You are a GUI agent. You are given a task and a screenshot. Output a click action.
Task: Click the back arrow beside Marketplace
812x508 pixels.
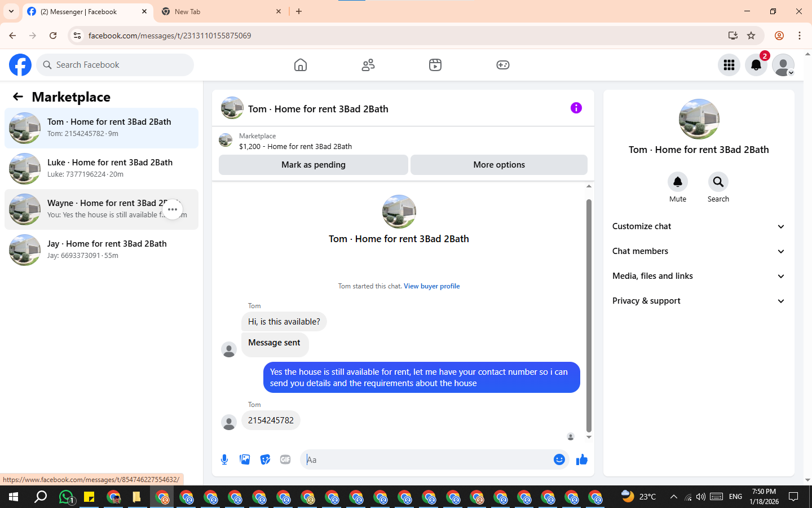click(18, 97)
